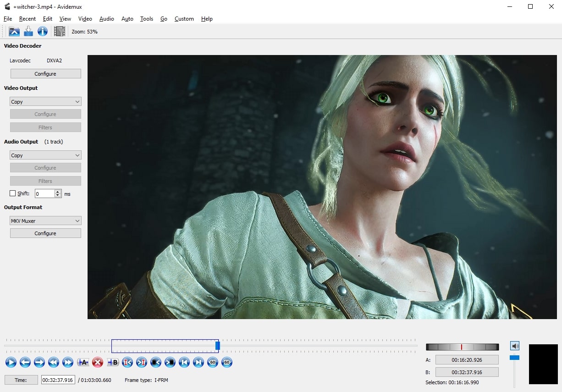The image size is (562, 392).
Task: Click the audio shift ms input field
Action: 45,194
